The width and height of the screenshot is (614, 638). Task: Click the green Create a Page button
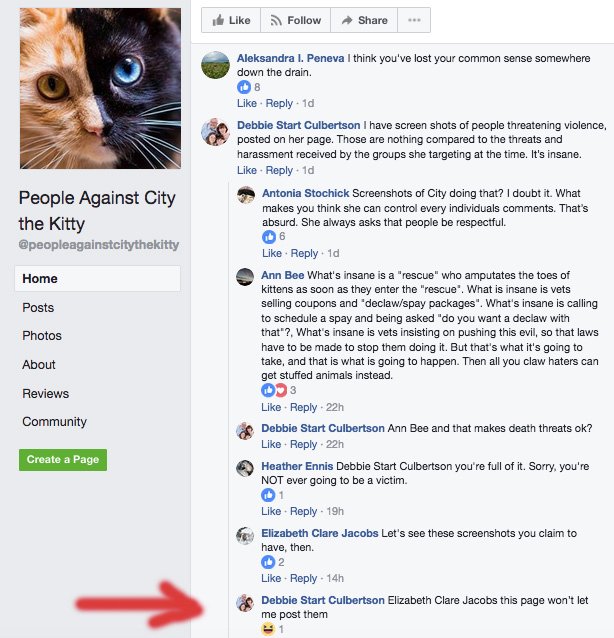click(x=62, y=460)
